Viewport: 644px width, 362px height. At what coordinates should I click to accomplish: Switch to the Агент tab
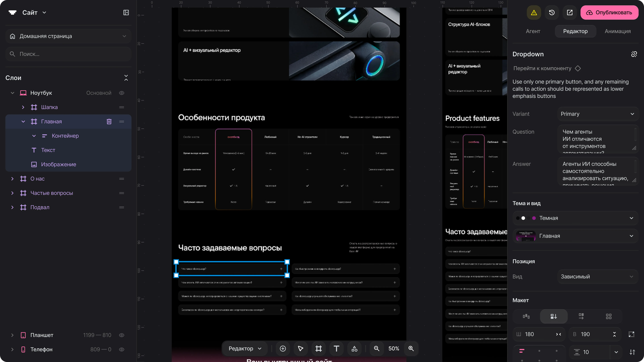coord(533,31)
